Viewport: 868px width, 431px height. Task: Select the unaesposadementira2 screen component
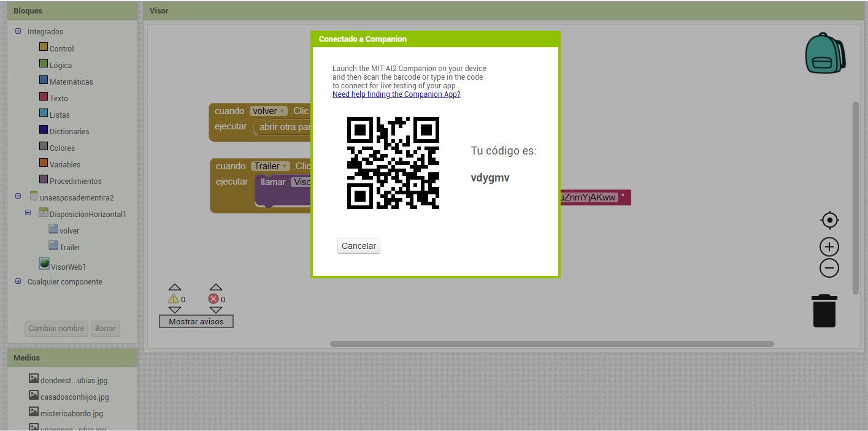coord(77,197)
